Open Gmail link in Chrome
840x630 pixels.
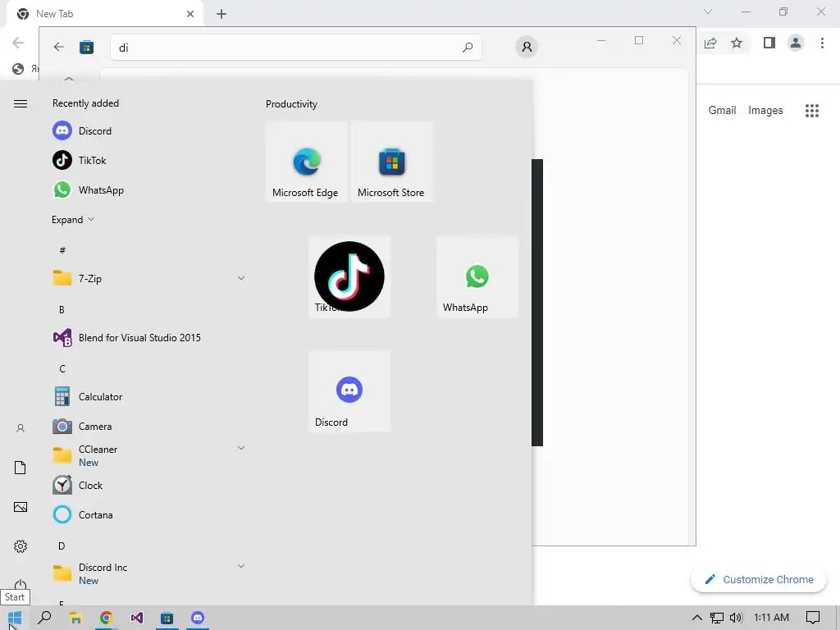click(722, 111)
